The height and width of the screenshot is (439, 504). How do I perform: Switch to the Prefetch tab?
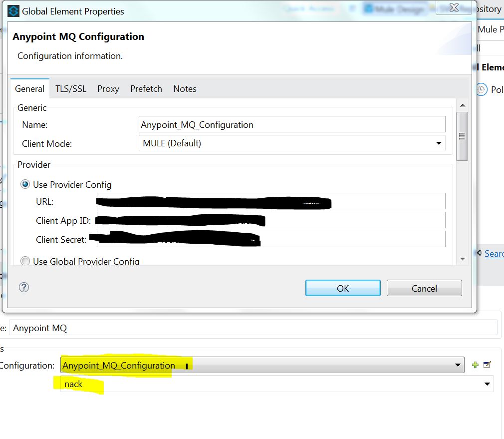[x=146, y=89]
